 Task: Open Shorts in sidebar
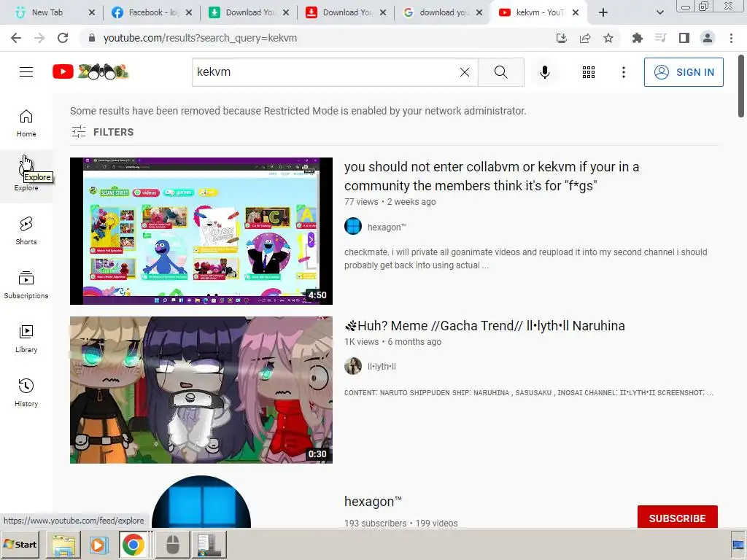pos(26,231)
